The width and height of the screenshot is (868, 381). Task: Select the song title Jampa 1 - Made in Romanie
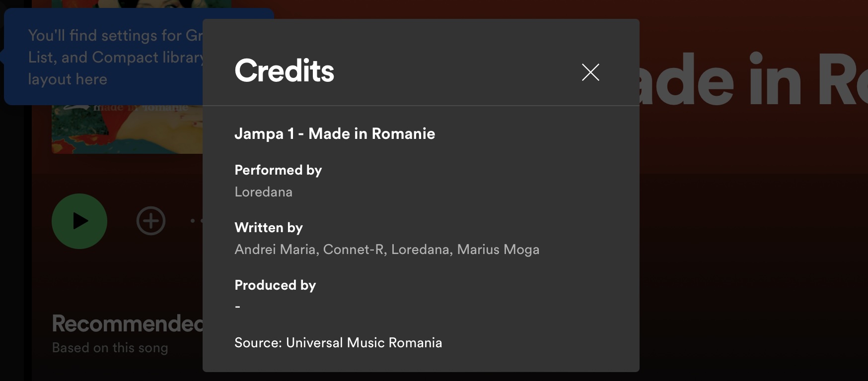point(335,134)
